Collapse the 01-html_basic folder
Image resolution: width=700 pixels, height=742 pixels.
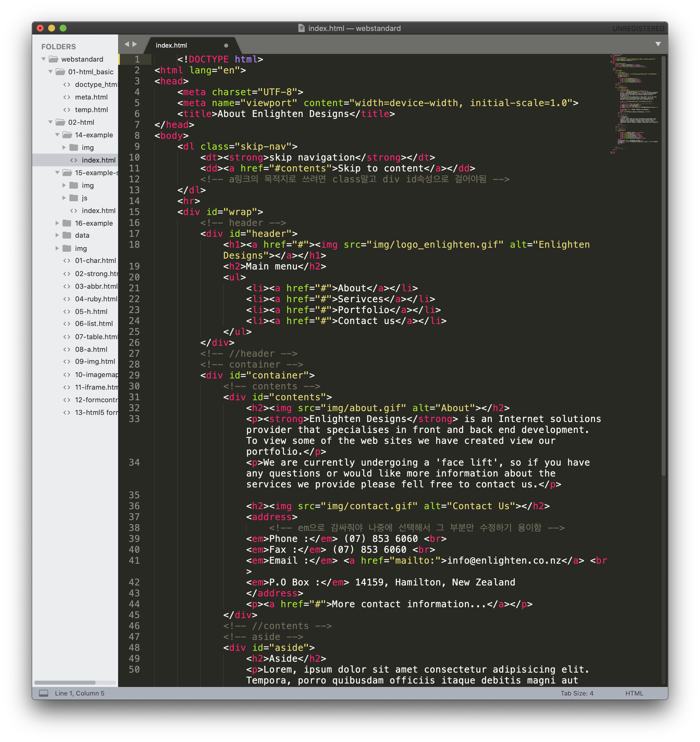tap(50, 72)
